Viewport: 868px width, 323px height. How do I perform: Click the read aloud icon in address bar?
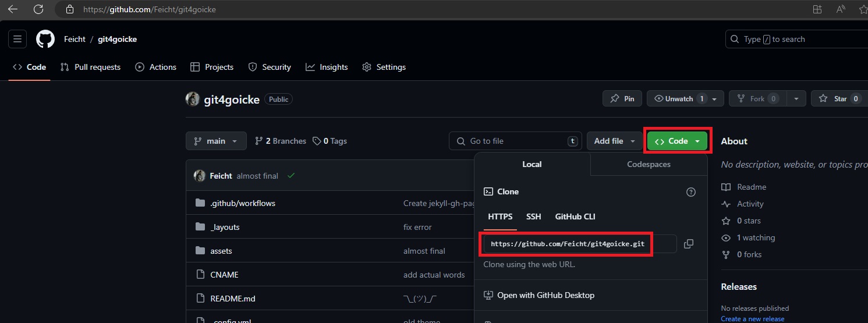(841, 9)
